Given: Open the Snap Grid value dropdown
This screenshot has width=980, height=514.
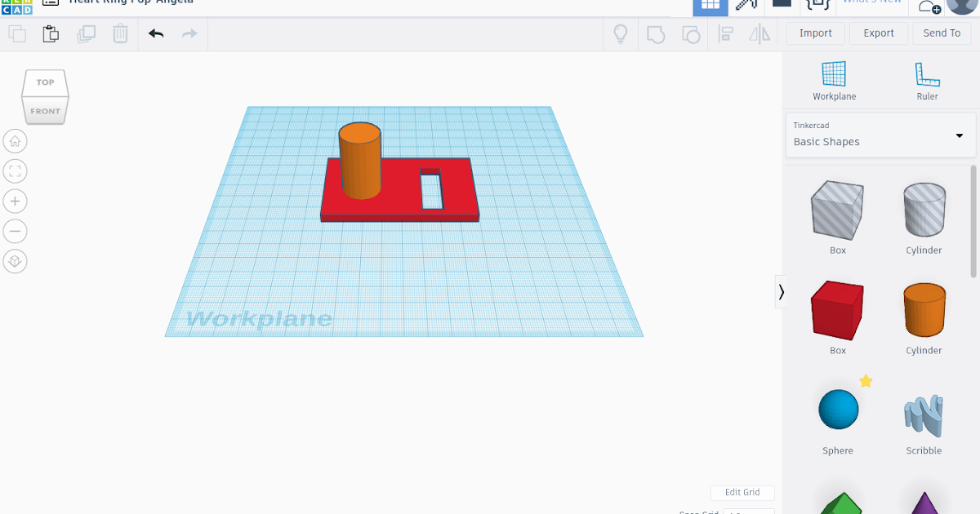Looking at the screenshot, I should pos(749,512).
